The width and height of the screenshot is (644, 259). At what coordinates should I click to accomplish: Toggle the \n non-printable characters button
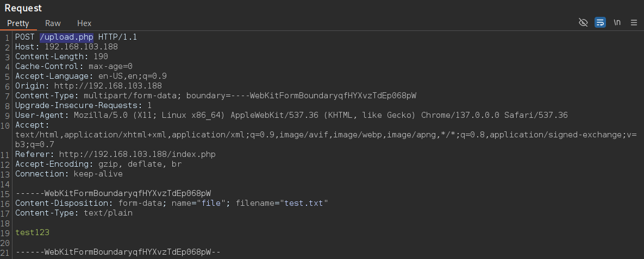pyautogui.click(x=617, y=23)
